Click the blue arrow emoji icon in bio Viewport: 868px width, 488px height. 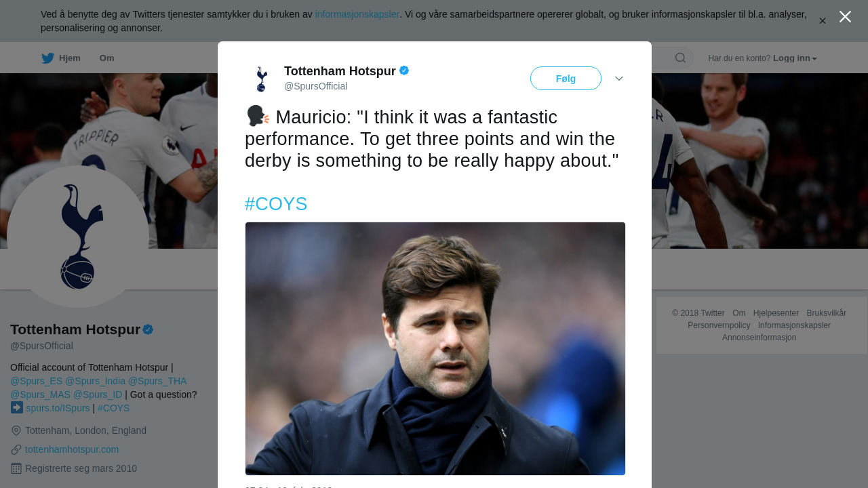point(17,407)
